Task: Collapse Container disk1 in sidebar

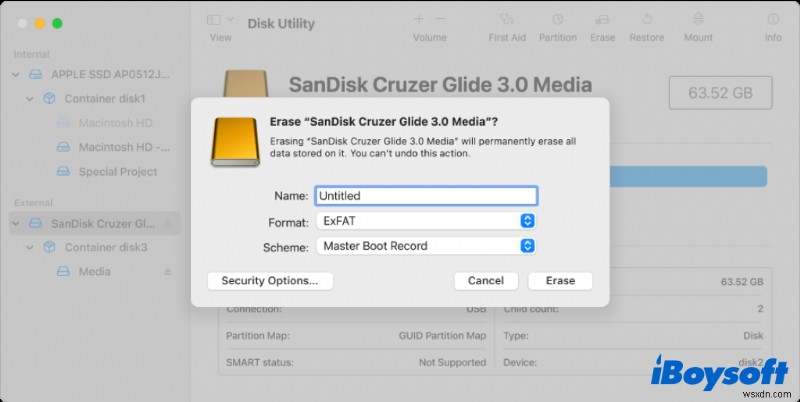Action: (30, 99)
